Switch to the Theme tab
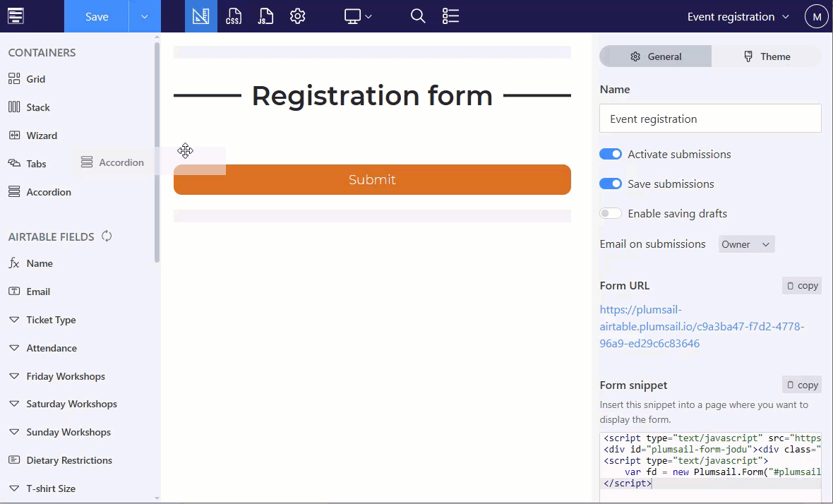Screen dimensions: 833x504 pyautogui.click(x=767, y=56)
